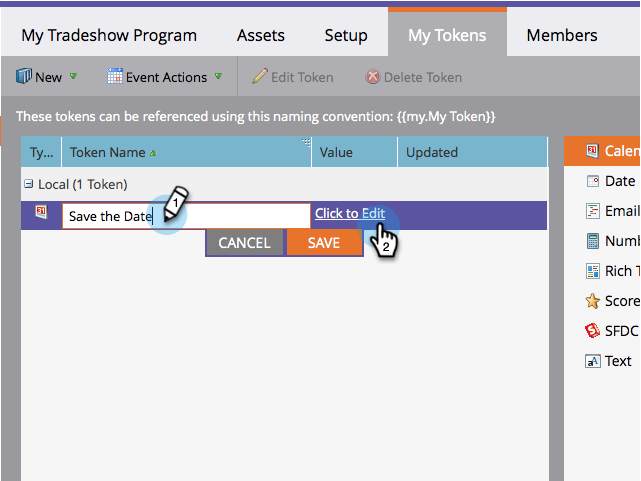Save the token with the SAVE button
The image size is (641, 481).
(325, 243)
